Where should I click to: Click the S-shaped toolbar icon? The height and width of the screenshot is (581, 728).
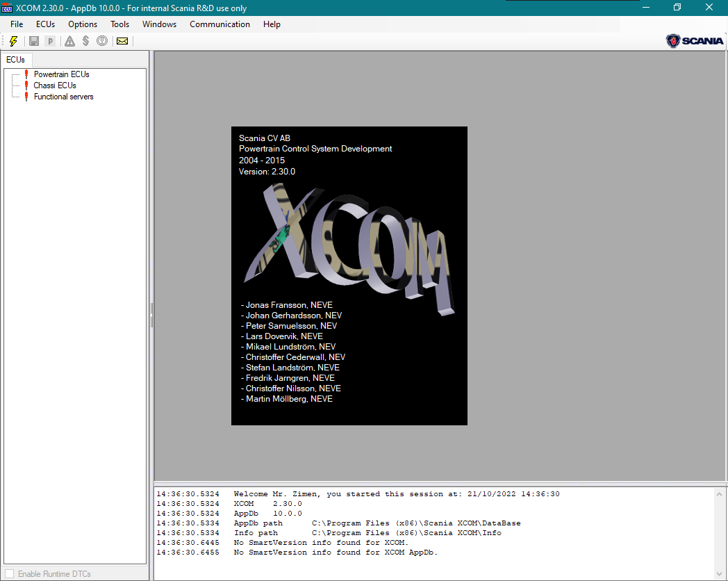[x=85, y=41]
